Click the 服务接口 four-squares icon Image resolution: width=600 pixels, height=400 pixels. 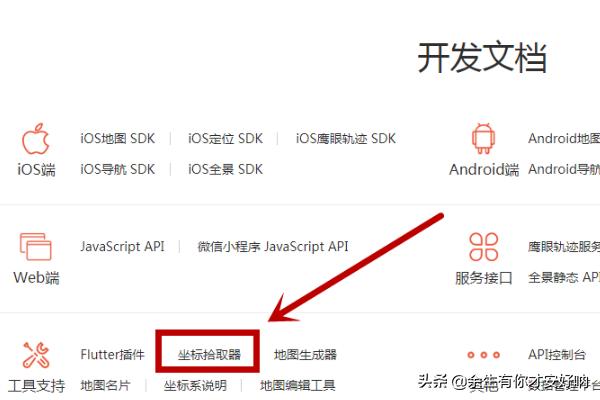point(484,246)
